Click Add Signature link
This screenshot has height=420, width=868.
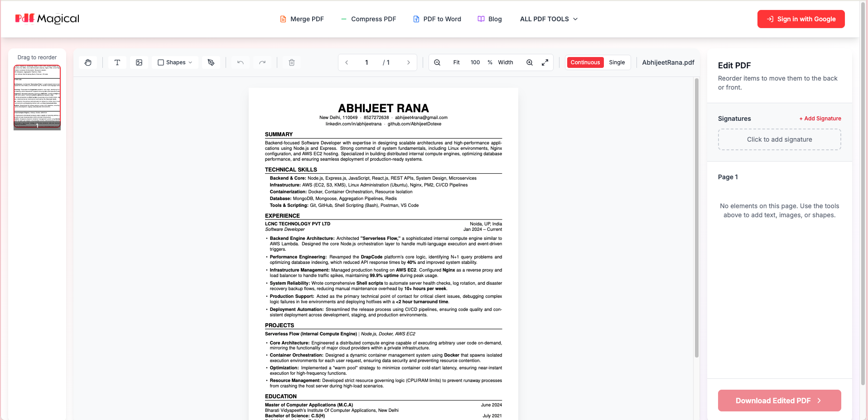tap(820, 118)
